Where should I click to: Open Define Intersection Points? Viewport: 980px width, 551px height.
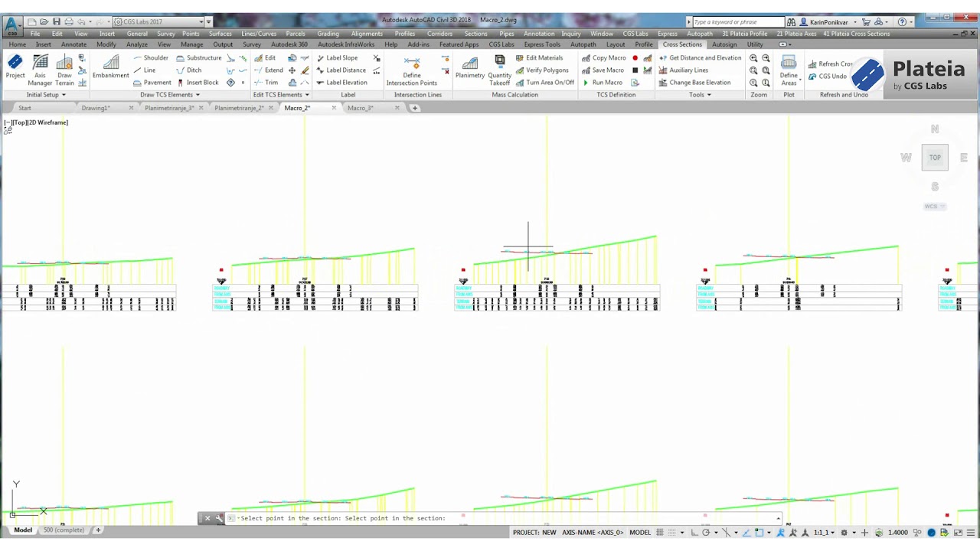click(412, 70)
